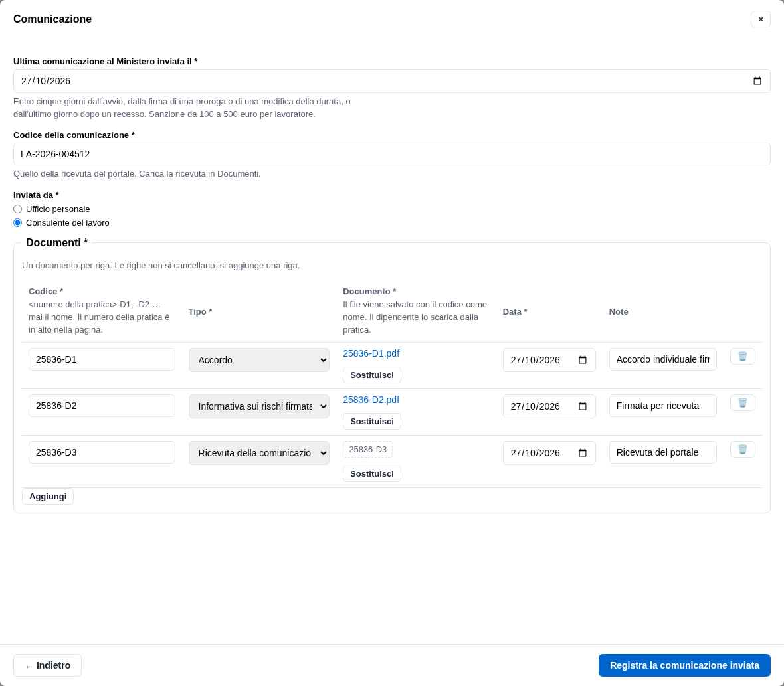The width and height of the screenshot is (784, 686).
Task: Add a new document row with Aggiungi
Action: [x=48, y=497]
